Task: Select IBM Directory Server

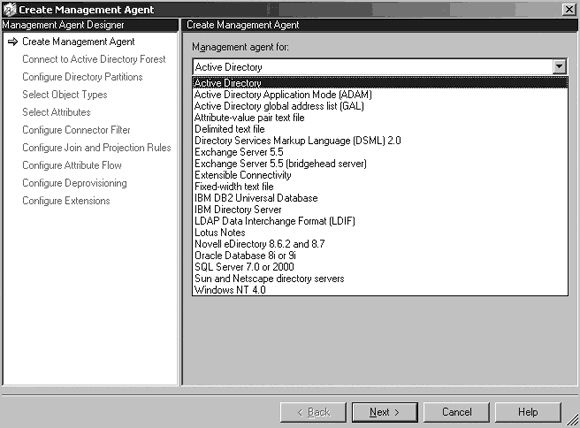Action: pos(380,209)
